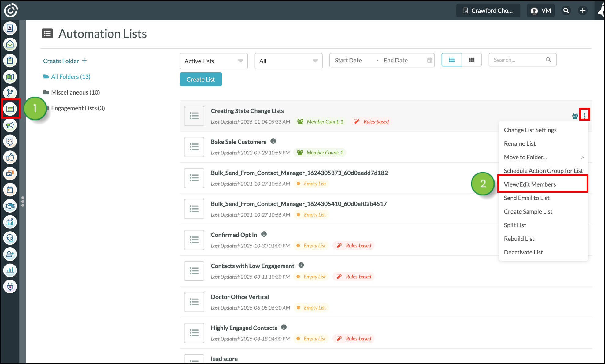The height and width of the screenshot is (364, 605).
Task: Choose Rebuild List from the menu
Action: 519,239
